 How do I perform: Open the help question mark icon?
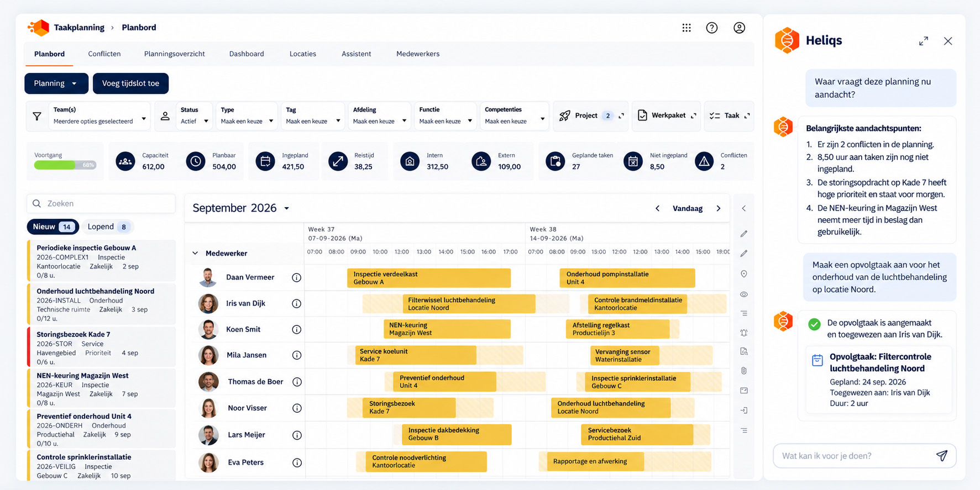pyautogui.click(x=712, y=28)
